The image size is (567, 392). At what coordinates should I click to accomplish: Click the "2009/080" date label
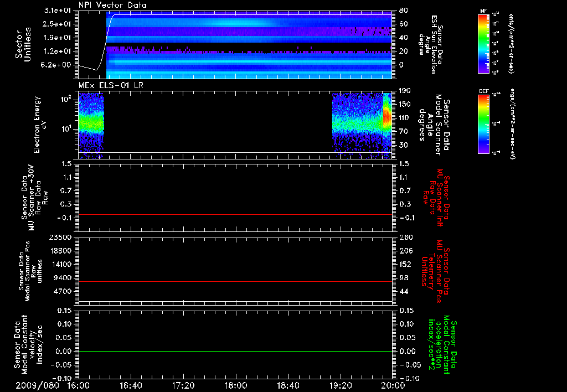(x=37, y=385)
